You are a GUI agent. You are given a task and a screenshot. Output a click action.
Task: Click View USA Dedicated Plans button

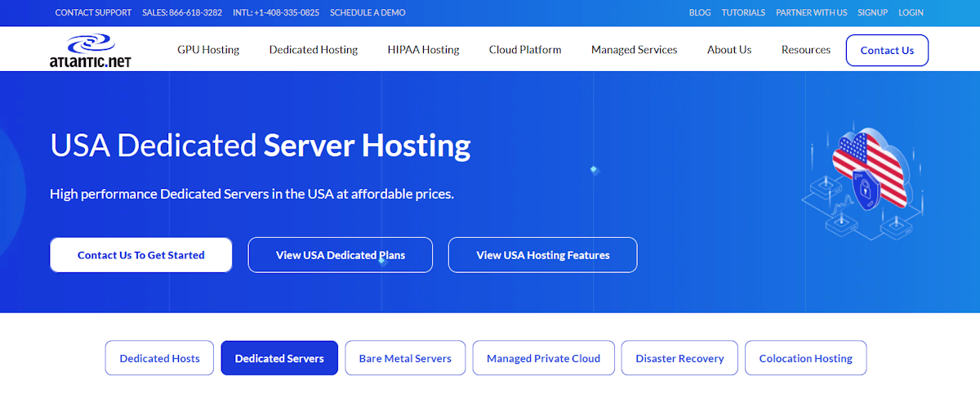click(x=341, y=255)
